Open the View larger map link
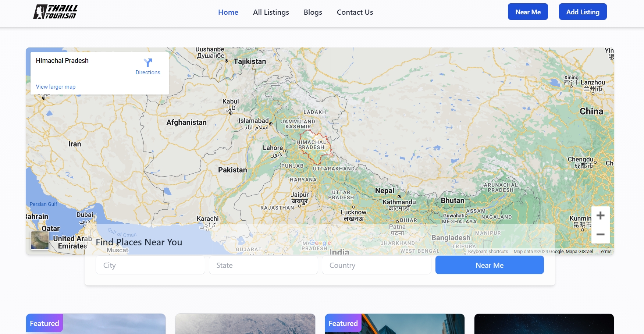This screenshot has height=334, width=644. tap(56, 87)
